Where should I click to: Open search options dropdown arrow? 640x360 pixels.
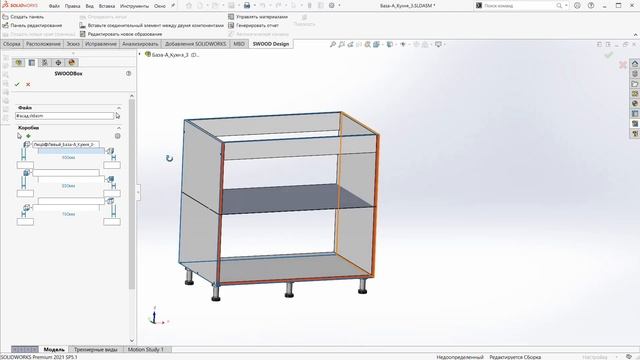coord(566,6)
